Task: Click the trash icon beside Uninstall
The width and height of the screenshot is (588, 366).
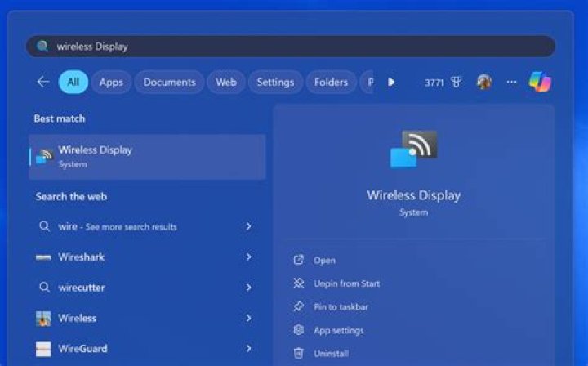Action: point(299,353)
